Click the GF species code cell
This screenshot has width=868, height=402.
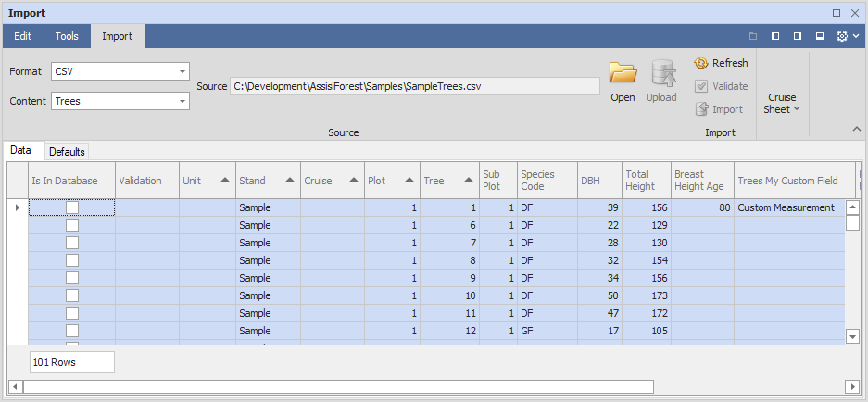pyautogui.click(x=547, y=331)
